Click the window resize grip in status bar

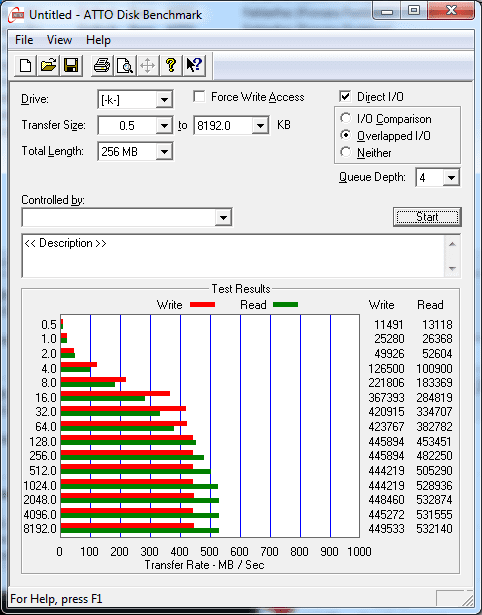coord(467,599)
